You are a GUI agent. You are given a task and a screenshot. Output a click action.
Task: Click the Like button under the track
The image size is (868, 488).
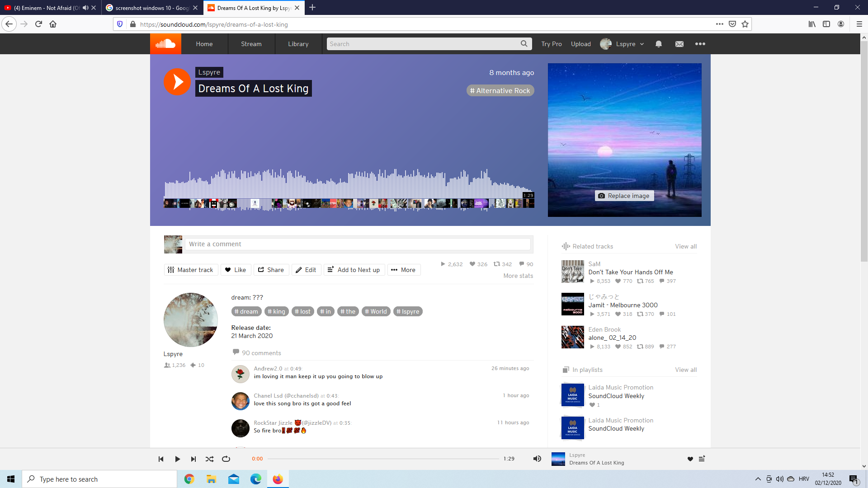pos(236,270)
